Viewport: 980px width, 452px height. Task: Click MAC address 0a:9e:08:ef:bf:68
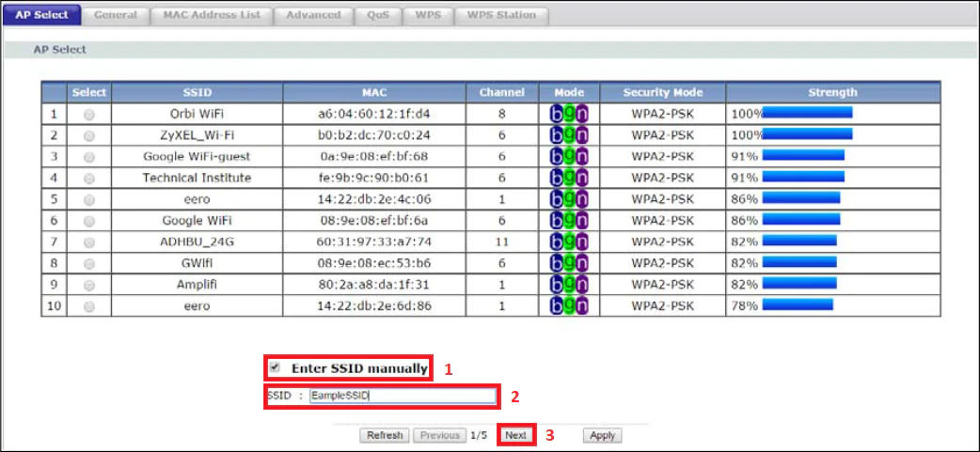coord(374,157)
